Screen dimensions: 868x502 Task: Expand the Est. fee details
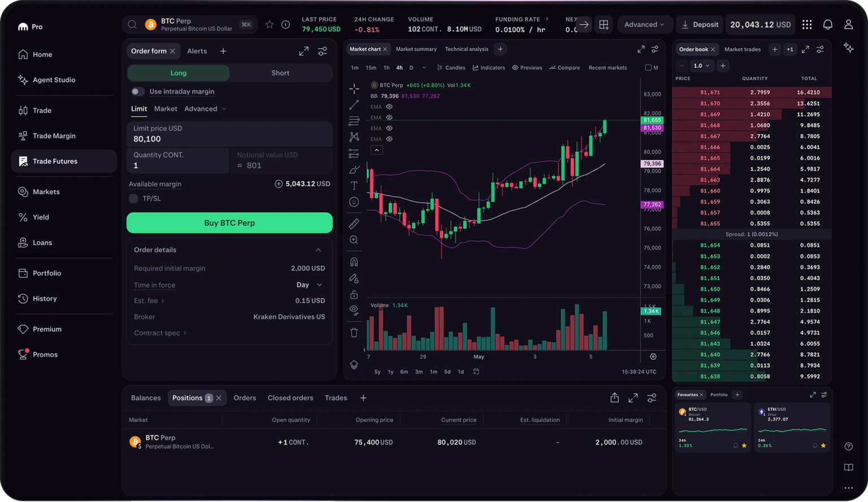tap(149, 301)
